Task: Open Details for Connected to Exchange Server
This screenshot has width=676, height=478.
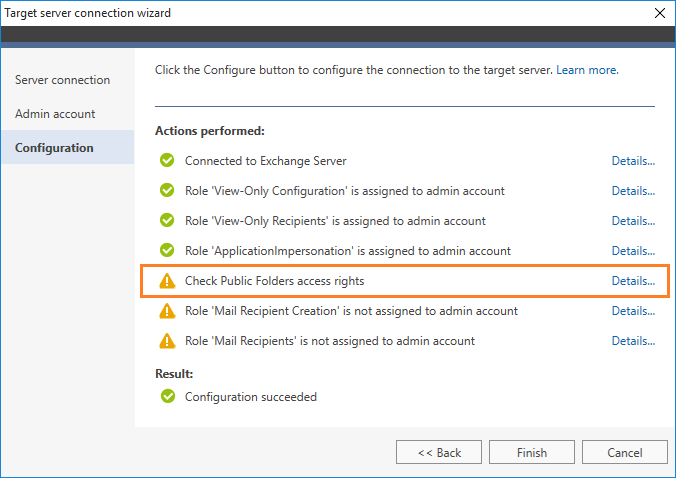Action: (x=633, y=161)
